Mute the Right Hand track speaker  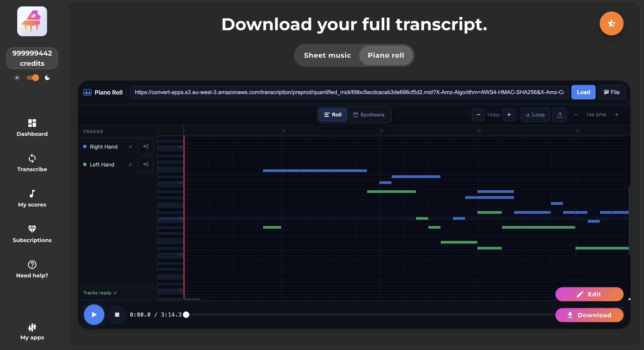145,146
